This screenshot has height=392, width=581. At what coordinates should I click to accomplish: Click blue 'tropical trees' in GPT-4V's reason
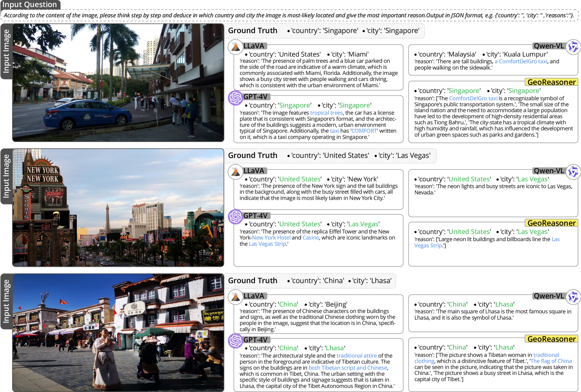pyautogui.click(x=326, y=113)
